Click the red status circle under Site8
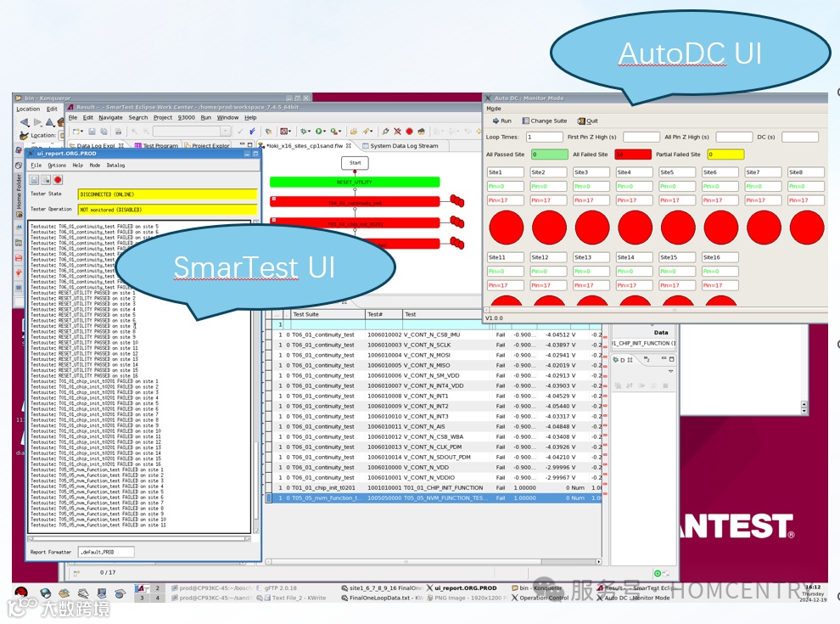The image size is (840, 624). click(x=806, y=228)
